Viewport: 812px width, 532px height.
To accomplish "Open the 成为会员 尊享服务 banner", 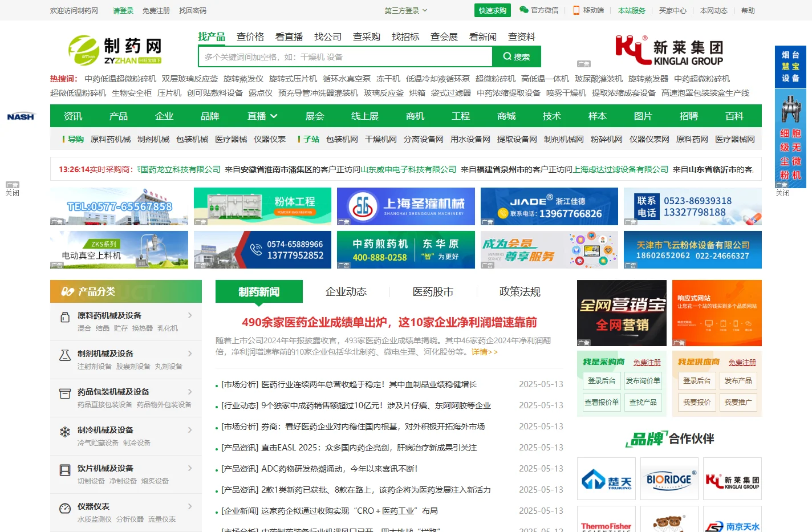I will (549, 250).
